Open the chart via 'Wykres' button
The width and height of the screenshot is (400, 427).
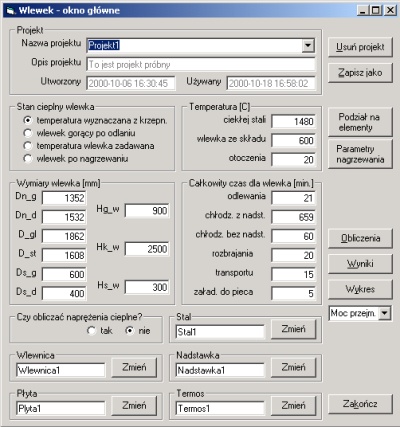[x=360, y=289]
